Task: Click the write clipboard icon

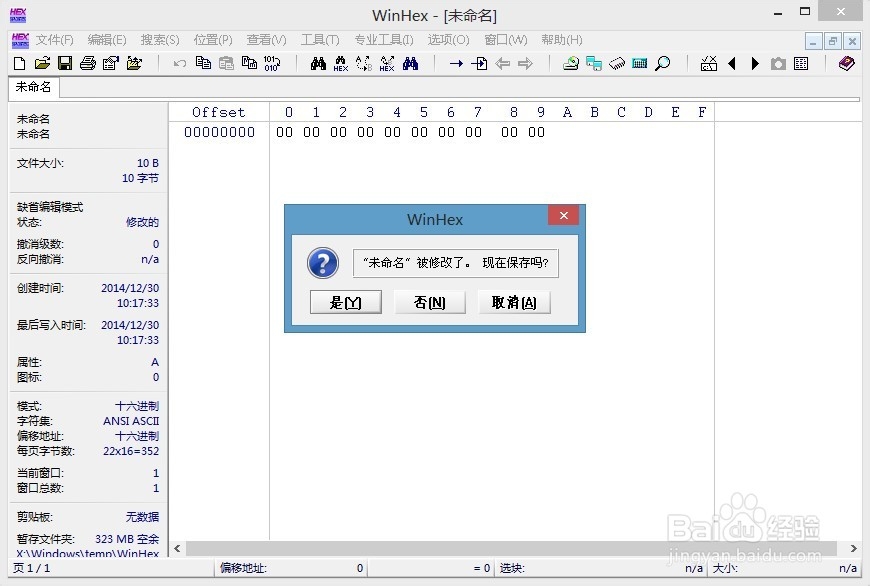Action: [x=249, y=64]
